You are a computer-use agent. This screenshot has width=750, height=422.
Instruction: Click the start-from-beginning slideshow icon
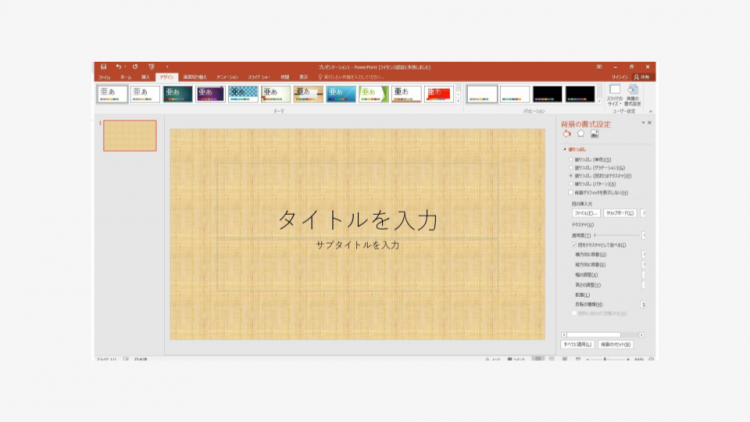pos(151,67)
